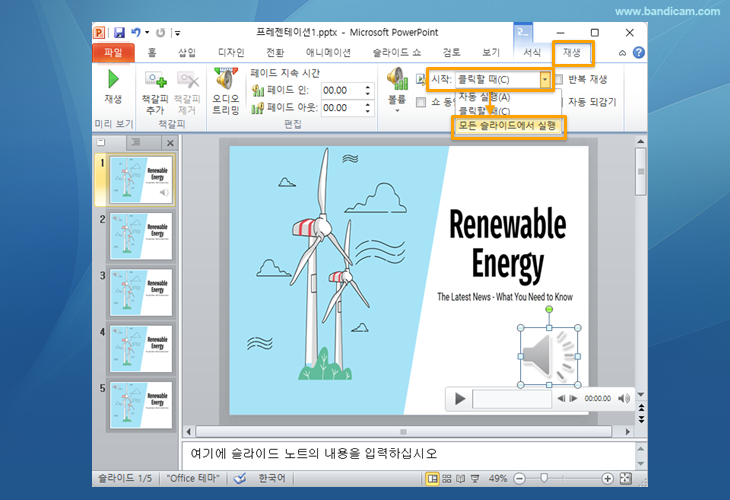Open the 애니메이션 (Animations) ribbon tab
The height and width of the screenshot is (500, 730).
[327, 52]
